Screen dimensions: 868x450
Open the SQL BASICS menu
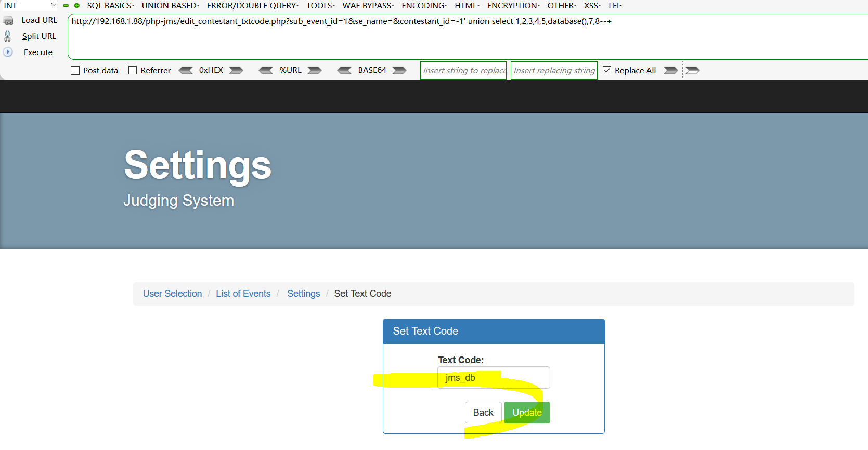[x=111, y=5]
